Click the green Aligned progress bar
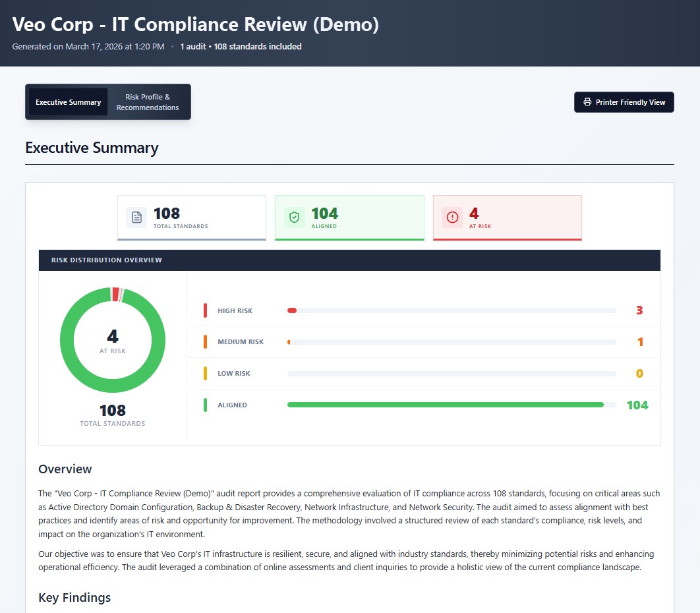The width and height of the screenshot is (700, 613). coord(446,405)
